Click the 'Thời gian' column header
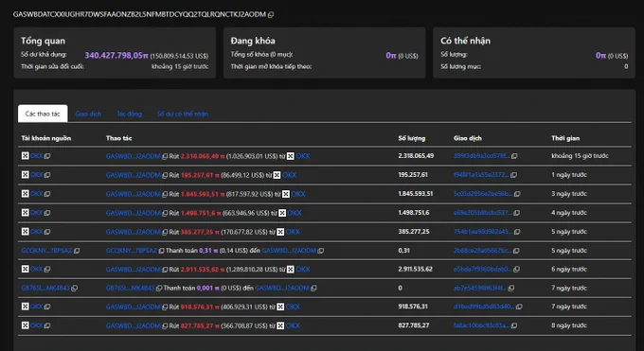 point(565,138)
